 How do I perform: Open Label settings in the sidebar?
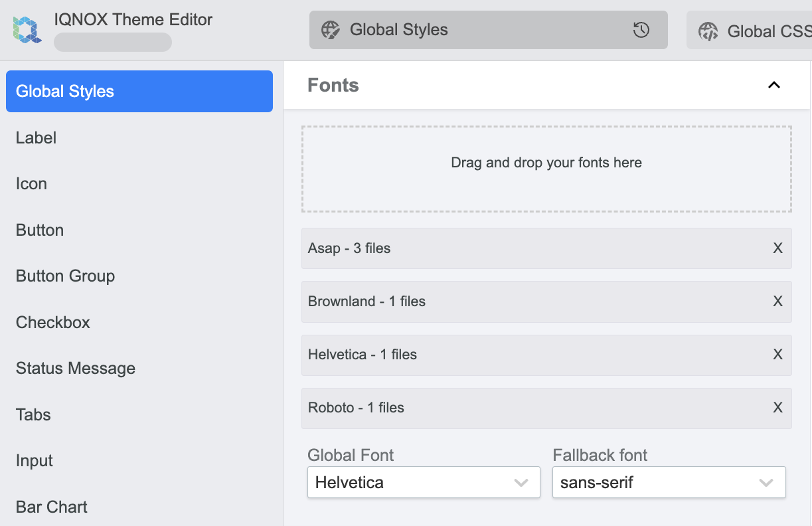click(36, 137)
